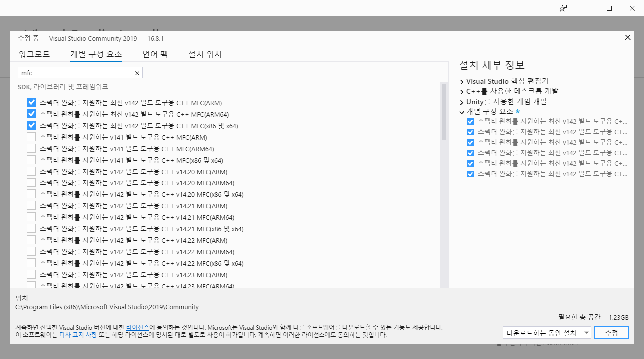
Task: Enable v142 C++ v14.20 MFC(ARM) checkbox
Action: pos(31,172)
